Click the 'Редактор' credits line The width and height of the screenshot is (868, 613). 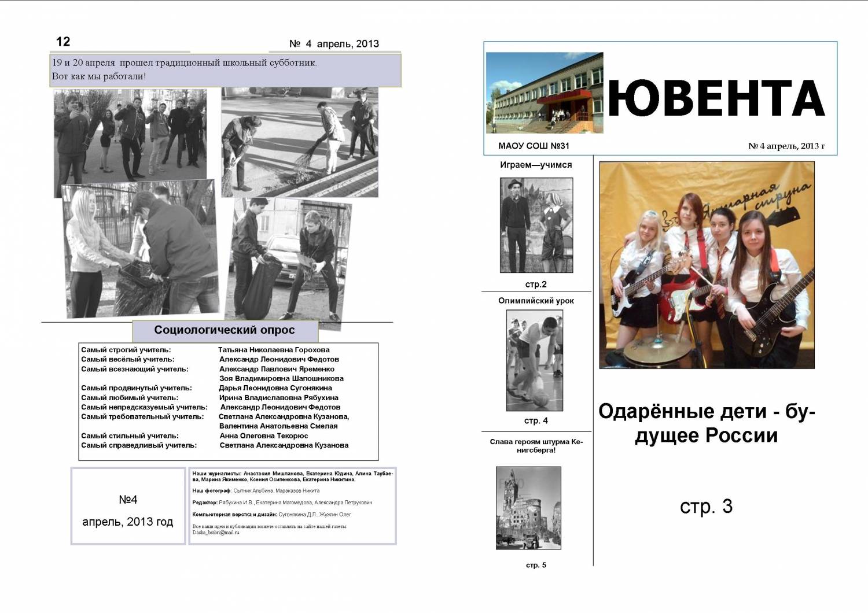pyautogui.click(x=282, y=503)
